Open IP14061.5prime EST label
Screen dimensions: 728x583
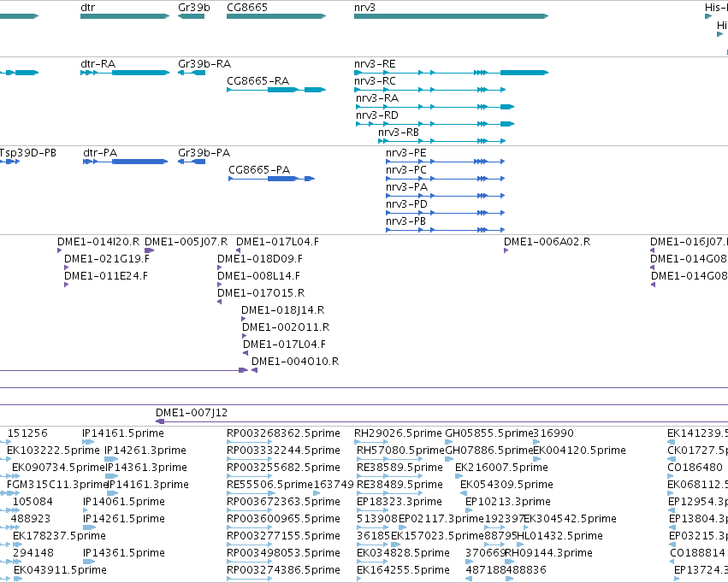coord(124,503)
